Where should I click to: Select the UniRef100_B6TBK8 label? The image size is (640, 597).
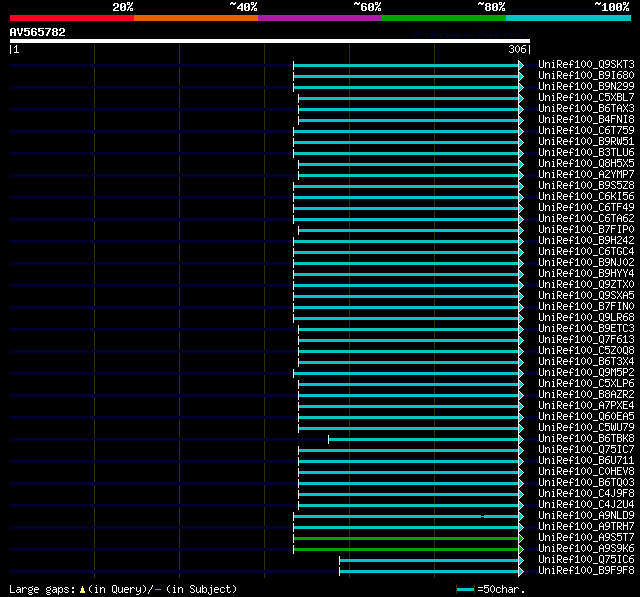pyautogui.click(x=586, y=439)
